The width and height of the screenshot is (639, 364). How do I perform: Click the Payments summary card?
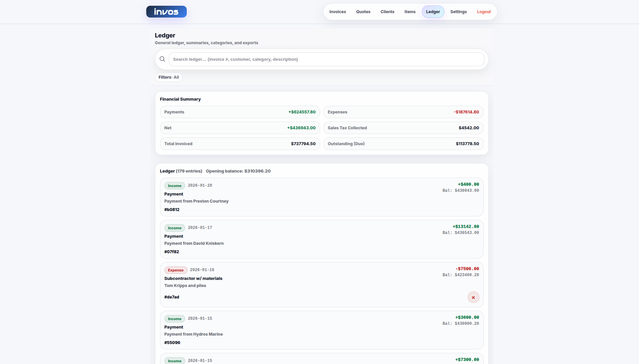click(x=240, y=112)
